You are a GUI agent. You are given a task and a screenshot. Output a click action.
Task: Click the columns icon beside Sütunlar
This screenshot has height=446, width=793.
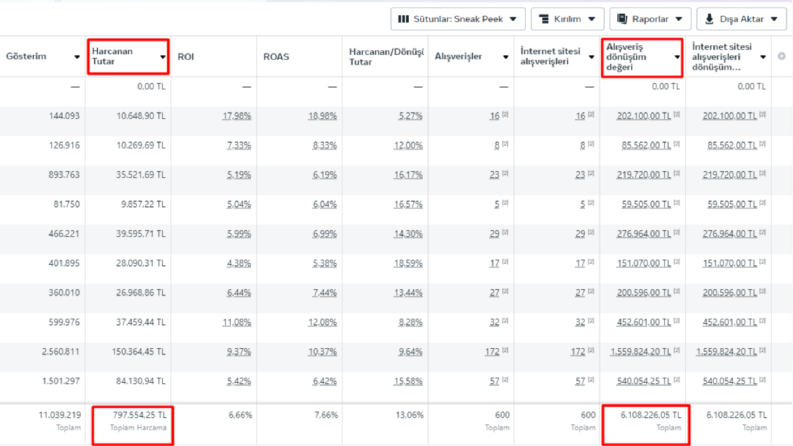click(403, 19)
